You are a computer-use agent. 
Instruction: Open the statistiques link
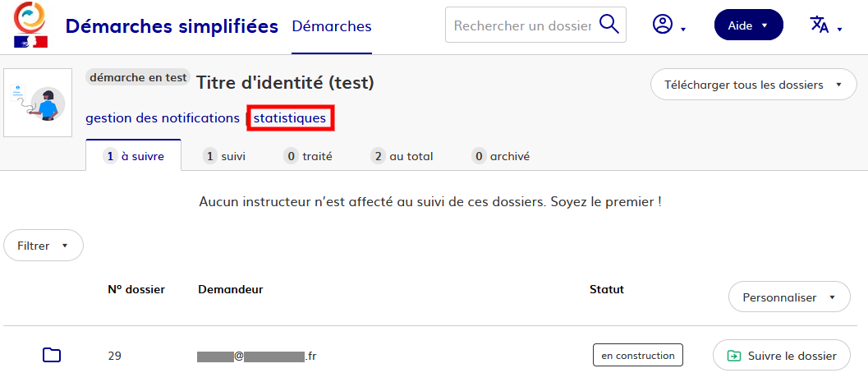click(290, 118)
